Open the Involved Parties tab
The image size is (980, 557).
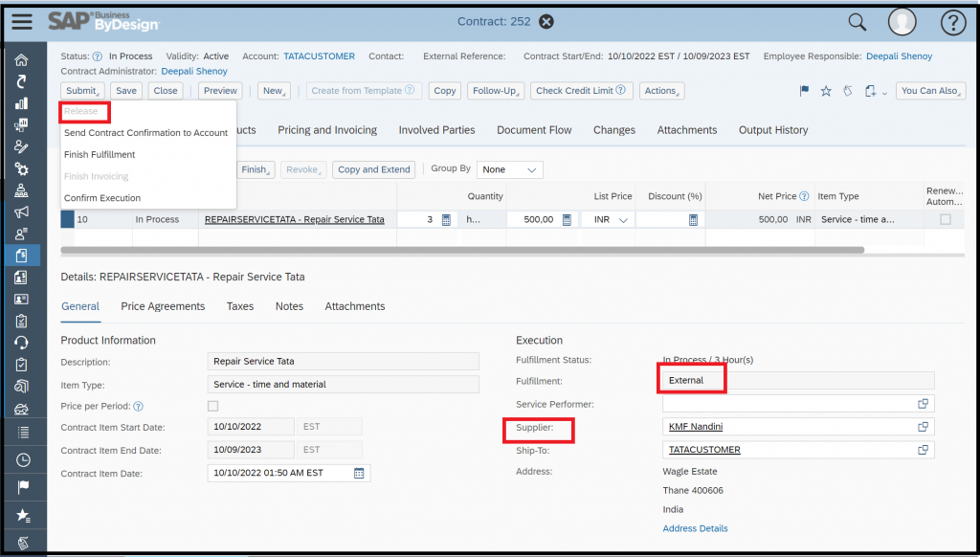tap(436, 130)
